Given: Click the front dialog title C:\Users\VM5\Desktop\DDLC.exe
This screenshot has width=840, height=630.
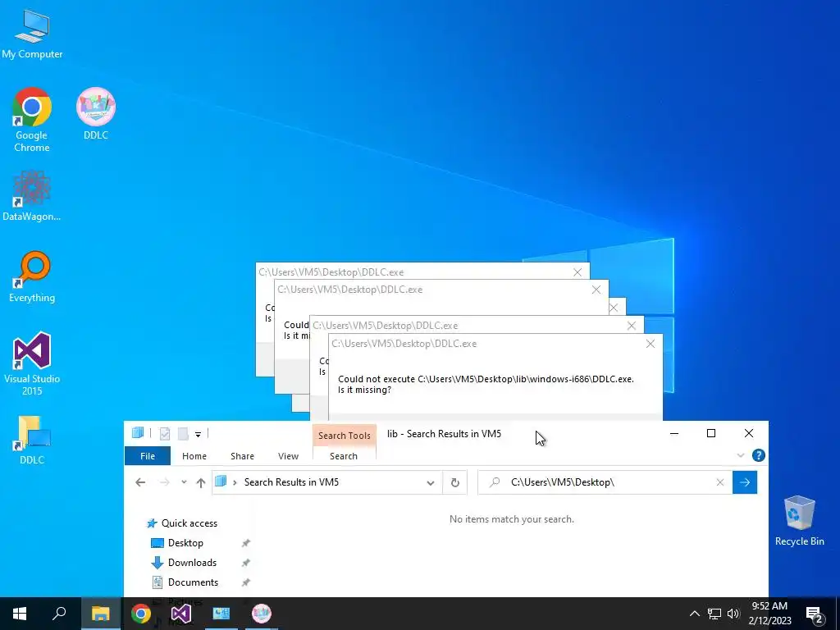Looking at the screenshot, I should (404, 344).
